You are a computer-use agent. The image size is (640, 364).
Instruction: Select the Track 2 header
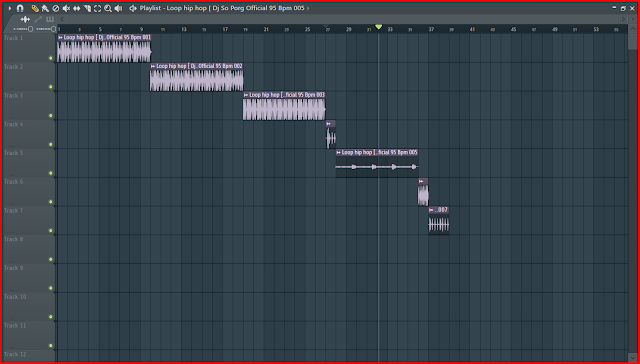(x=29, y=77)
